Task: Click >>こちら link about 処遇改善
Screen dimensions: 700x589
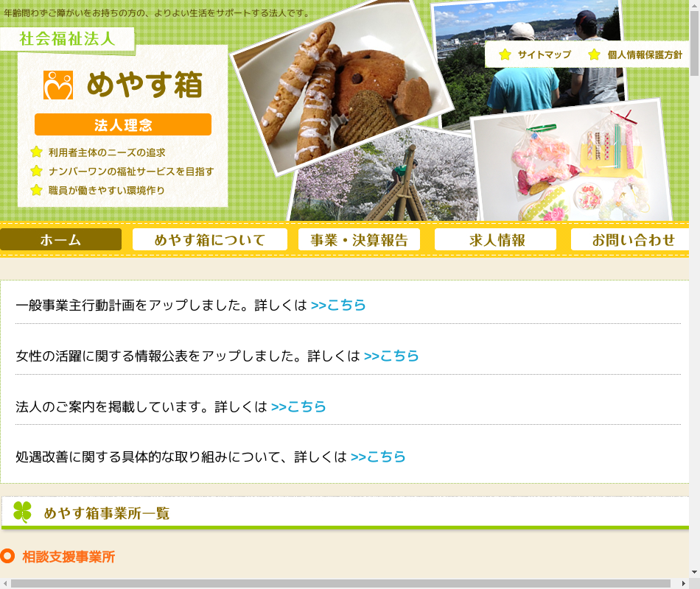Action: pyautogui.click(x=378, y=457)
